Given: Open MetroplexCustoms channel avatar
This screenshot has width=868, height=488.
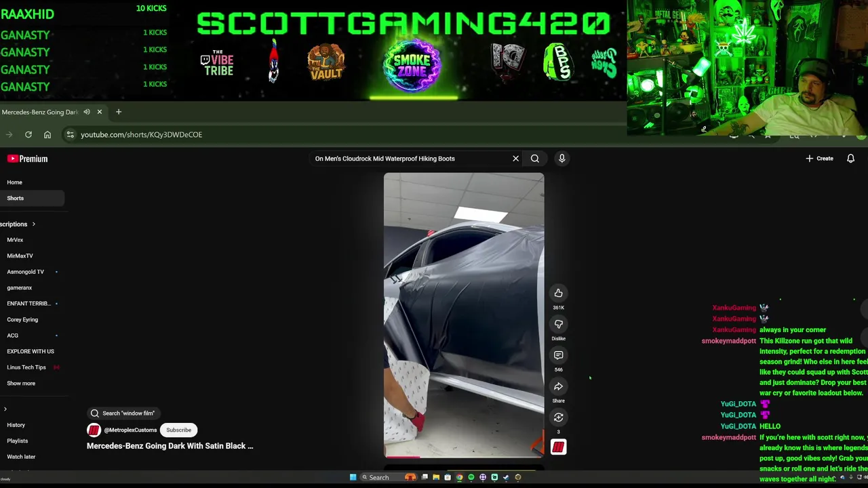Looking at the screenshot, I should 94,430.
